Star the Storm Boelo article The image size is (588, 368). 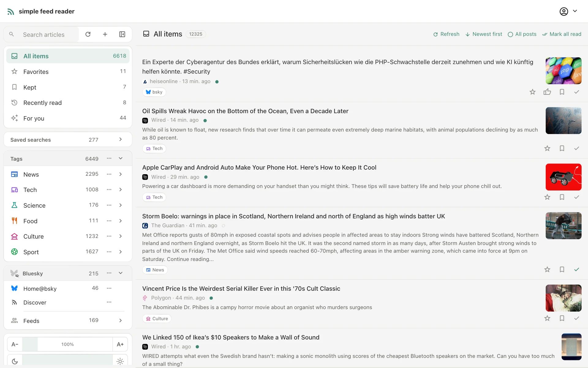547,270
